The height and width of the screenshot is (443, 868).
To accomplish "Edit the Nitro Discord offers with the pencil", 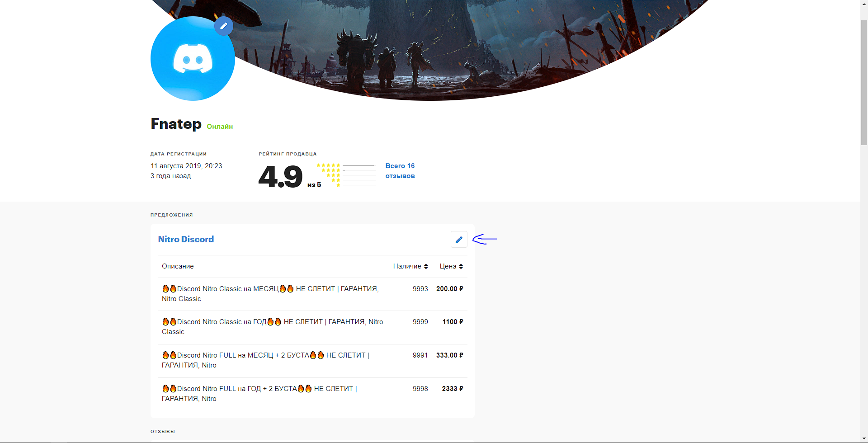I will (459, 240).
